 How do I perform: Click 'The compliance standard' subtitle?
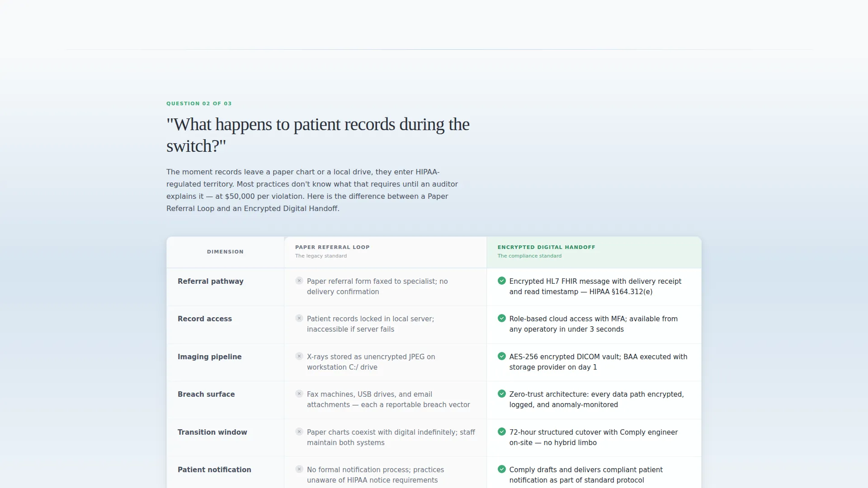pos(529,256)
